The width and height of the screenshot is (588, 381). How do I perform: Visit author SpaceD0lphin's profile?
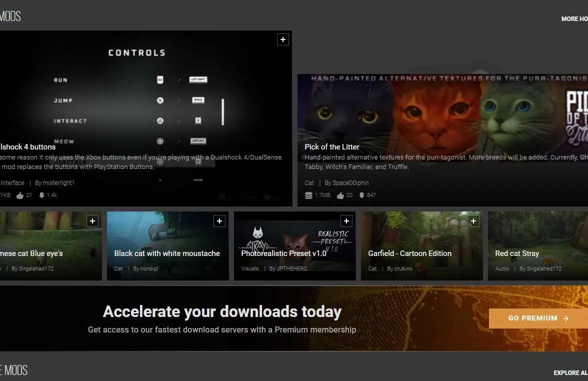[350, 183]
